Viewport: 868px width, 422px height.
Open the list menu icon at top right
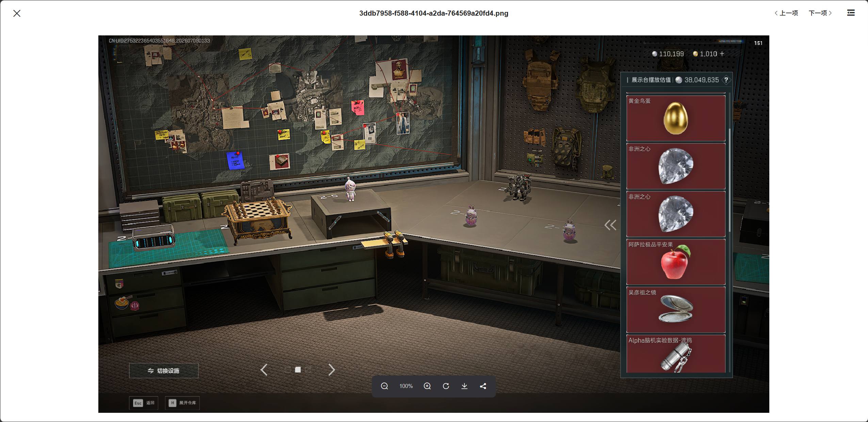tap(851, 13)
